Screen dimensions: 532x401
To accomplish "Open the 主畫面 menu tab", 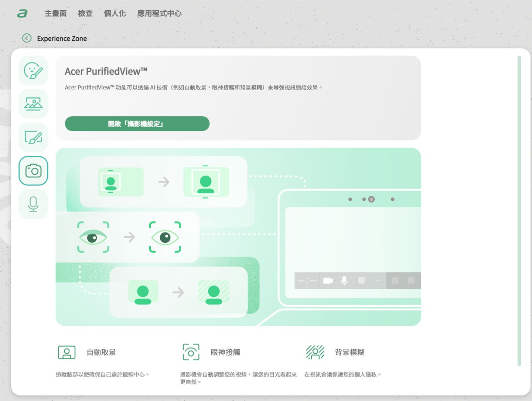I will tap(55, 13).
